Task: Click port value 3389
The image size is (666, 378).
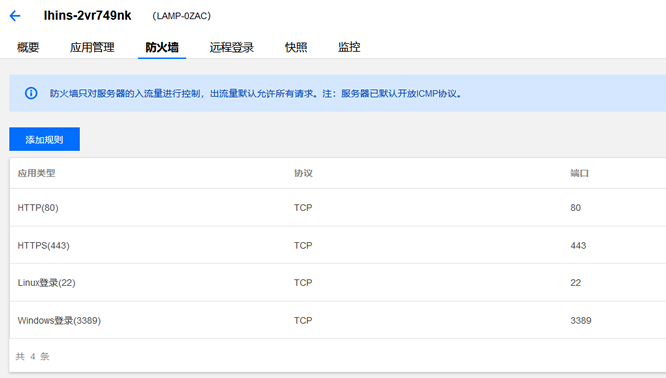Action: click(x=581, y=321)
